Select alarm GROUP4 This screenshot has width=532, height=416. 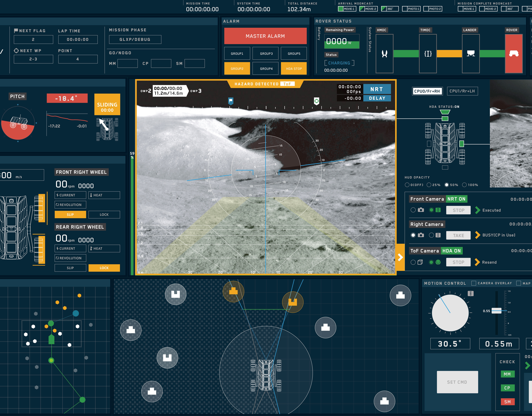point(265,68)
